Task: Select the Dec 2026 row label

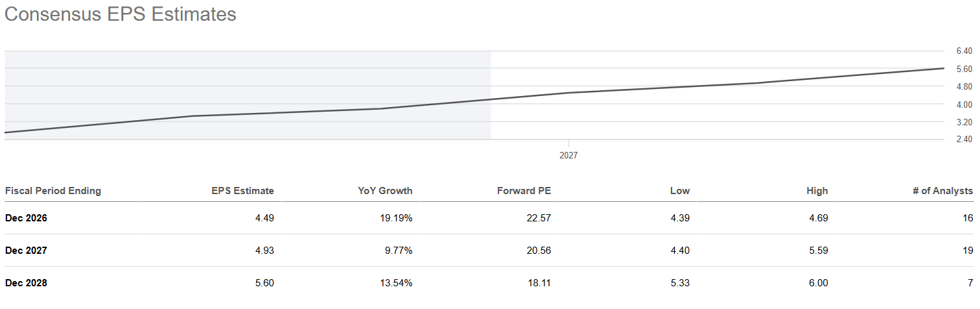Action: pyautogui.click(x=26, y=218)
